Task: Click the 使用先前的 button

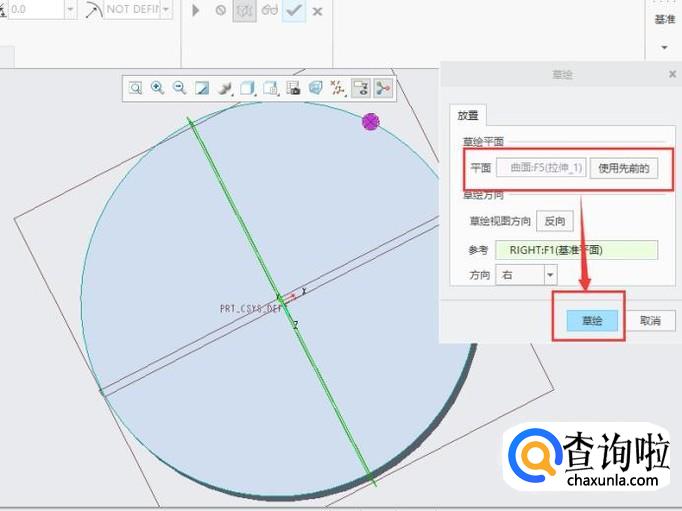Action: [624, 168]
